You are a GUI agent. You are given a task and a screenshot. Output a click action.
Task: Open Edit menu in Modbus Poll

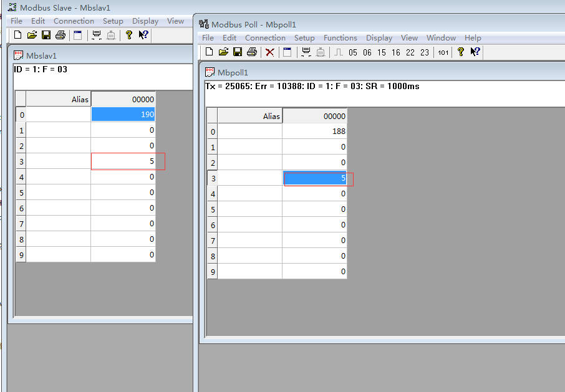pyautogui.click(x=229, y=38)
